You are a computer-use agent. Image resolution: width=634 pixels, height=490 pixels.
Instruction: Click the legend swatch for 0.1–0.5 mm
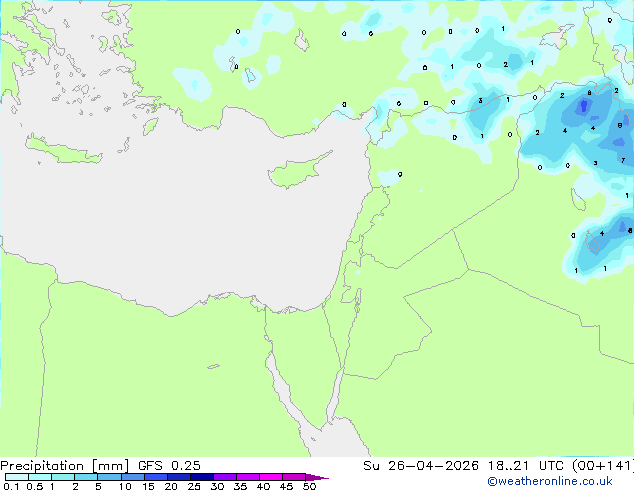click(17, 477)
